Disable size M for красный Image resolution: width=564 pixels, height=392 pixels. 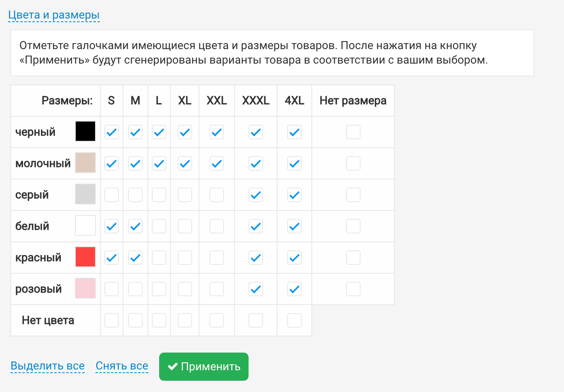coord(135,258)
